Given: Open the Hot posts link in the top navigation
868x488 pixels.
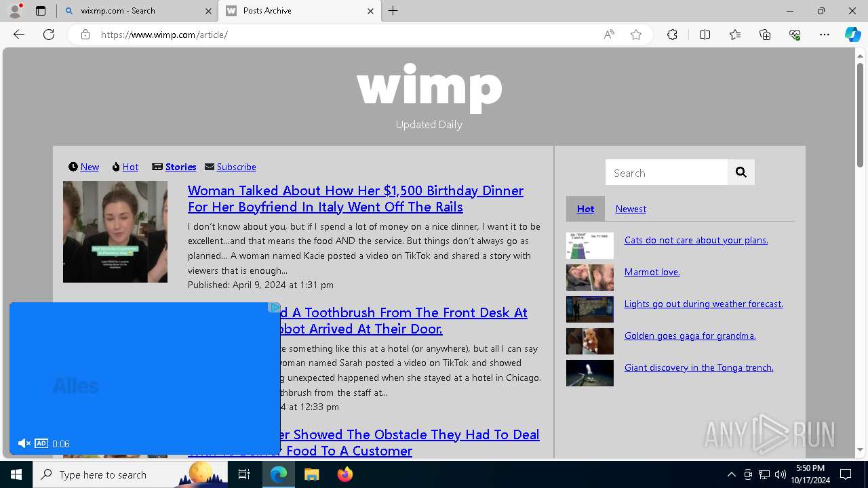Looking at the screenshot, I should [130, 167].
